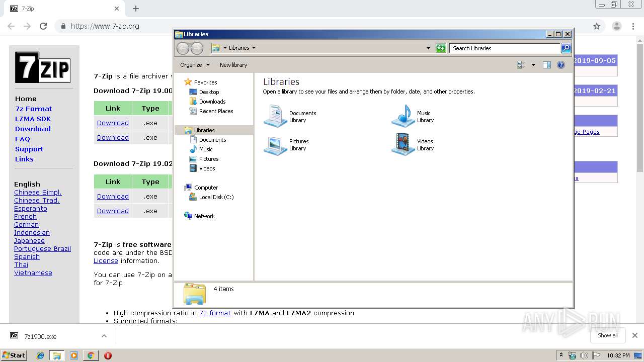Screen dimensions: 644x362
Task: Open Chrome profile avatar
Action: coord(617,26)
